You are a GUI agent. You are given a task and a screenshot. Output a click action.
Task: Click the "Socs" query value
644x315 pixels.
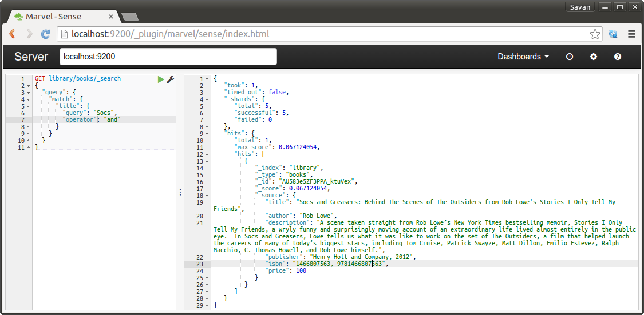[105, 113]
